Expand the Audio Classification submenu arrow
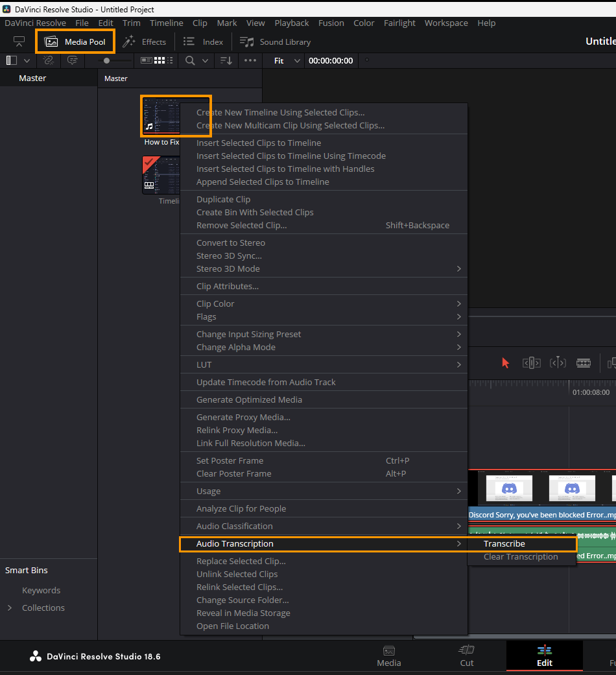 point(459,526)
